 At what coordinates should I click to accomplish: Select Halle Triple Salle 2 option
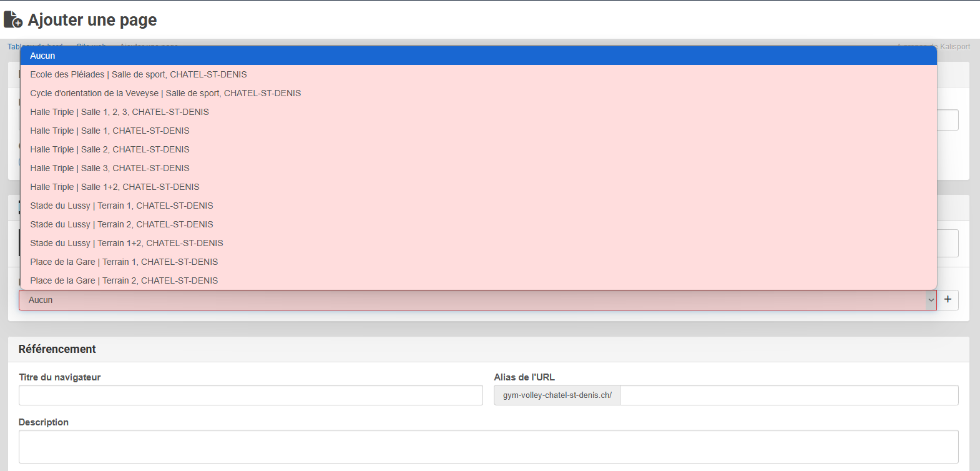pyautogui.click(x=110, y=149)
